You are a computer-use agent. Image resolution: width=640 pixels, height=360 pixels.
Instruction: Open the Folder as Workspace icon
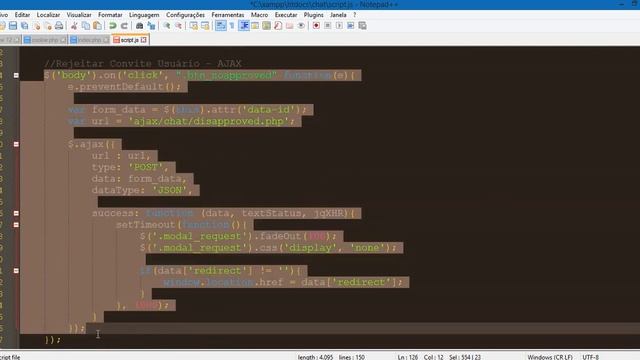(289, 26)
